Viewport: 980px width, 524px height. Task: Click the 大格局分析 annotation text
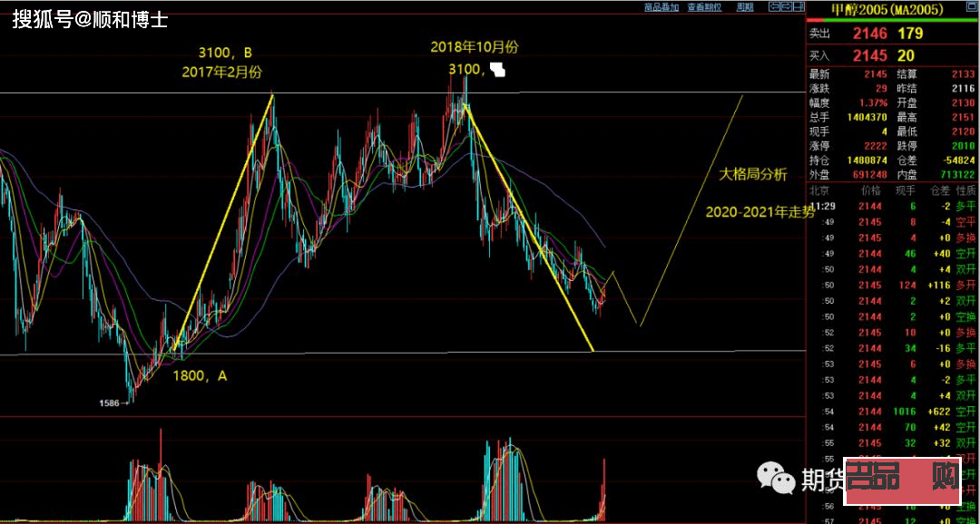753,174
